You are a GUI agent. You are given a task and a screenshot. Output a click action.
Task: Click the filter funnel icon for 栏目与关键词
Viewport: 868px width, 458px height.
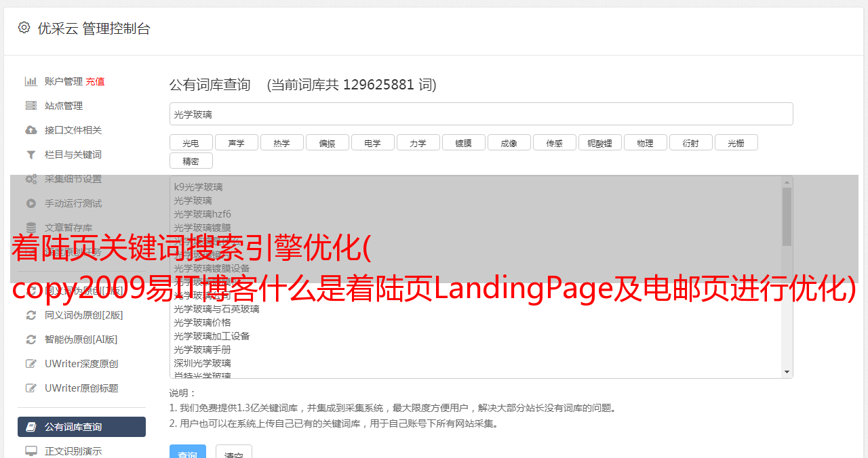point(31,154)
